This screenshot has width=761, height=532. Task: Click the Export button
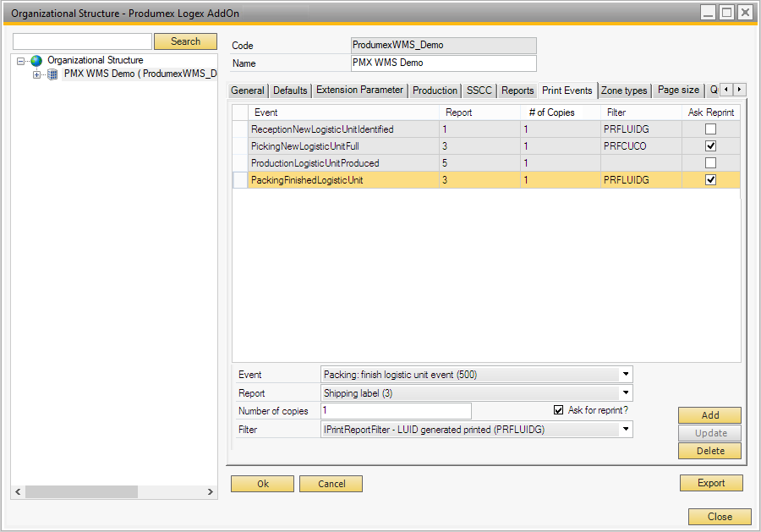(711, 483)
